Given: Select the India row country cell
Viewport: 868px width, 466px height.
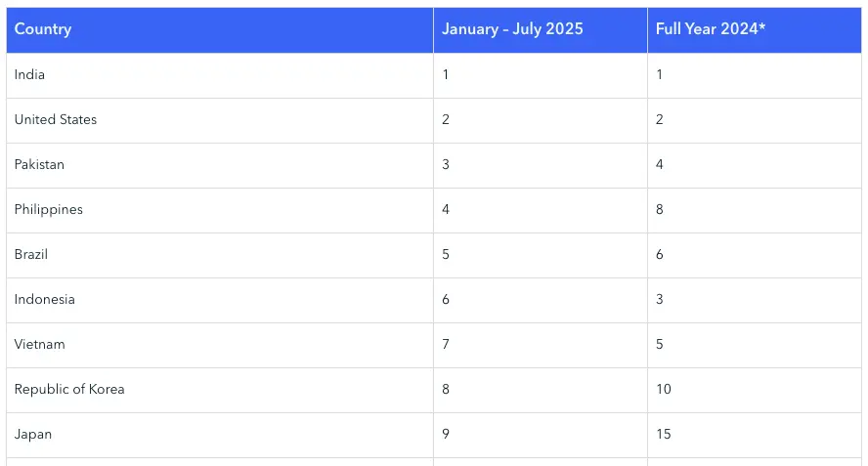Looking at the screenshot, I should [x=220, y=76].
